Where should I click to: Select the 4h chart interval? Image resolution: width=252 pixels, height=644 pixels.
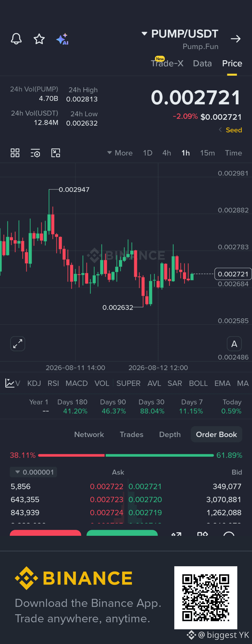(167, 153)
